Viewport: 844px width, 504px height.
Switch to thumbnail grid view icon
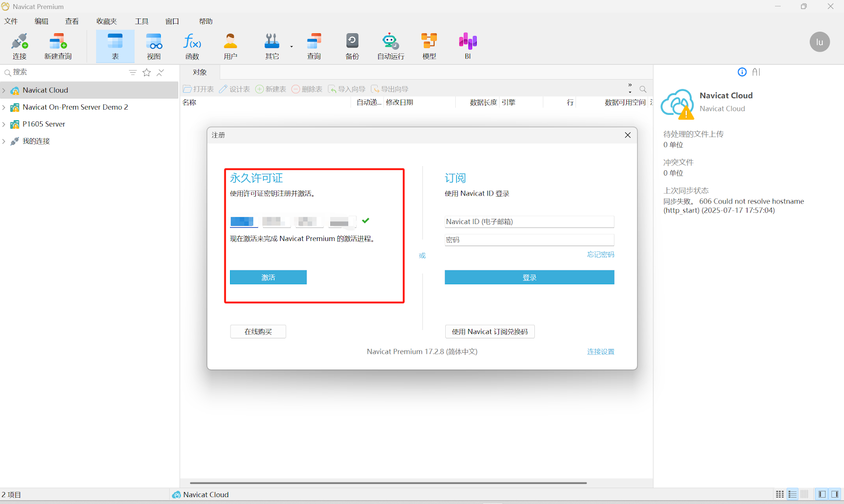pyautogui.click(x=780, y=495)
